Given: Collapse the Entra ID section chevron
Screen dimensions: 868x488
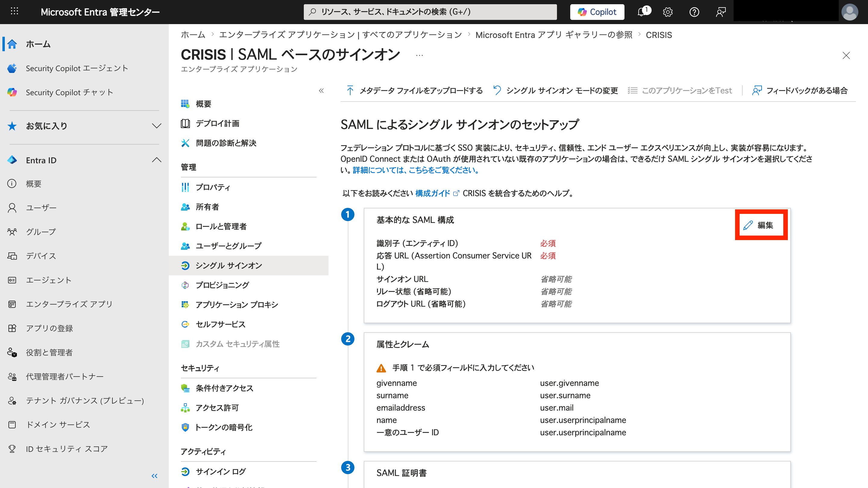Looking at the screenshot, I should 156,160.
